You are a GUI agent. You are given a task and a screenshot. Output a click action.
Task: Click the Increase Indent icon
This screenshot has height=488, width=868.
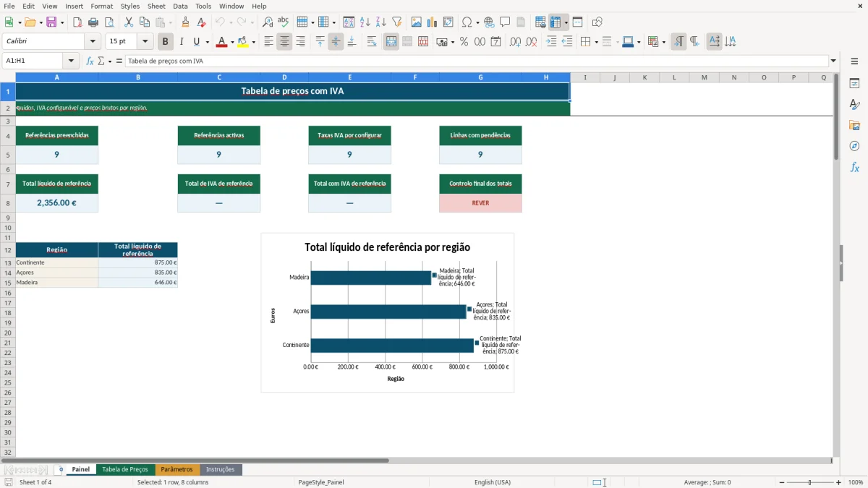(551, 42)
